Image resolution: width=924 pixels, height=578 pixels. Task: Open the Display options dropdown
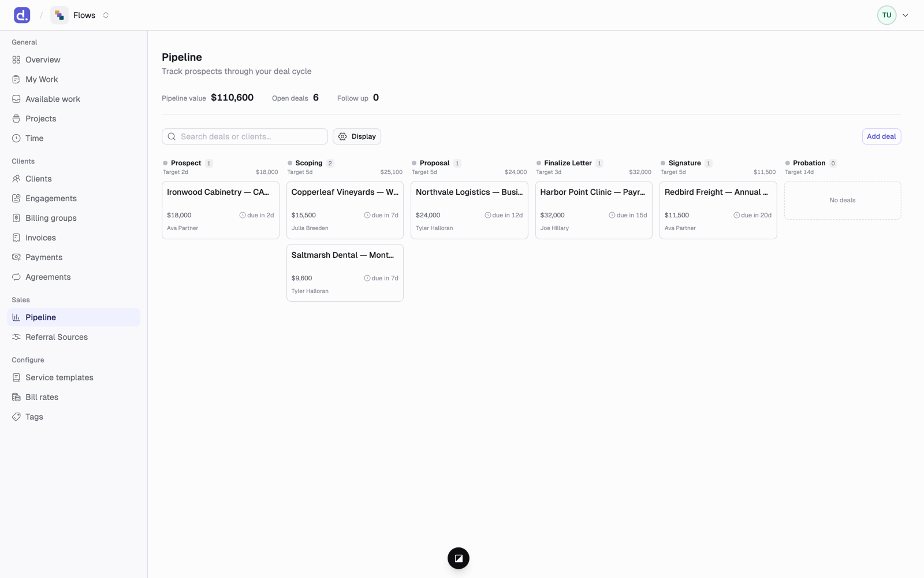click(x=357, y=136)
